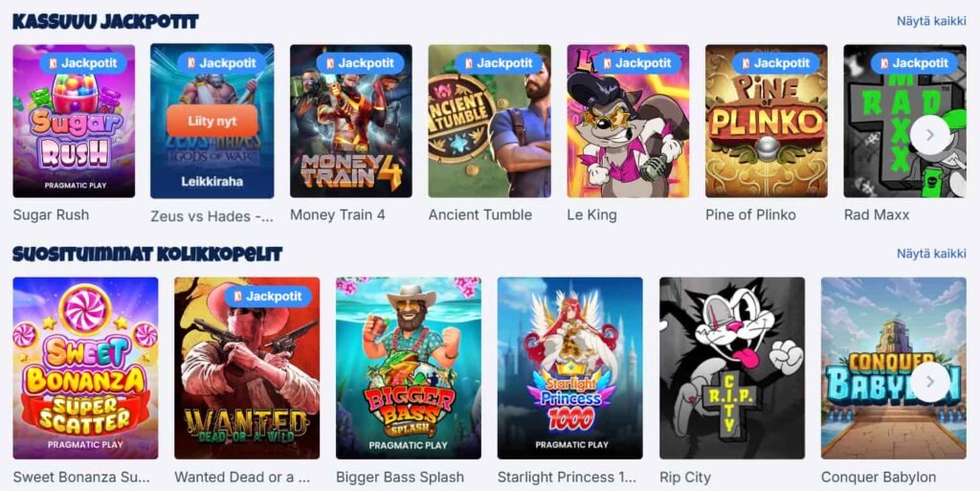Screen dimensions: 980x491
Task: Click the Jackpotit badge on Sugar Rush
Action: point(83,63)
